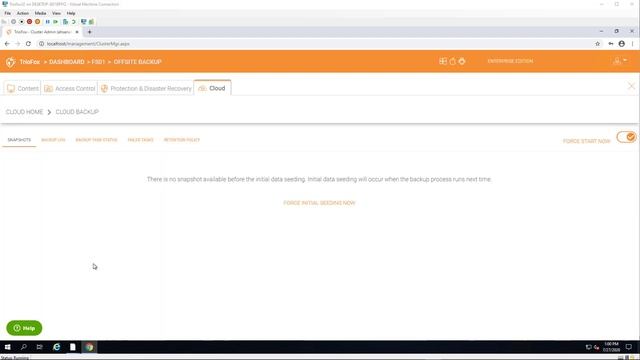The width and height of the screenshot is (640, 360).
Task: Switch to the Access Control tab
Action: point(69,88)
